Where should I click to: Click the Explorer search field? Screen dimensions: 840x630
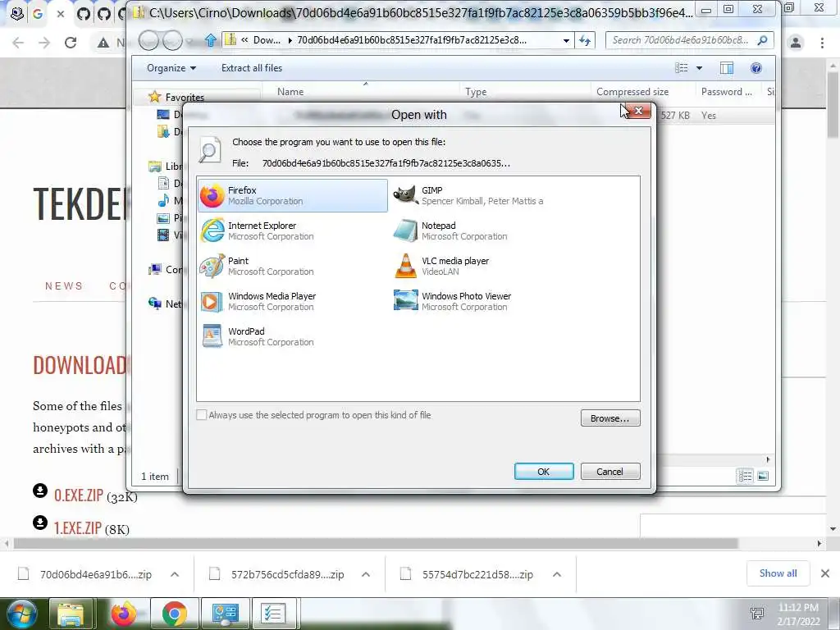coord(690,40)
